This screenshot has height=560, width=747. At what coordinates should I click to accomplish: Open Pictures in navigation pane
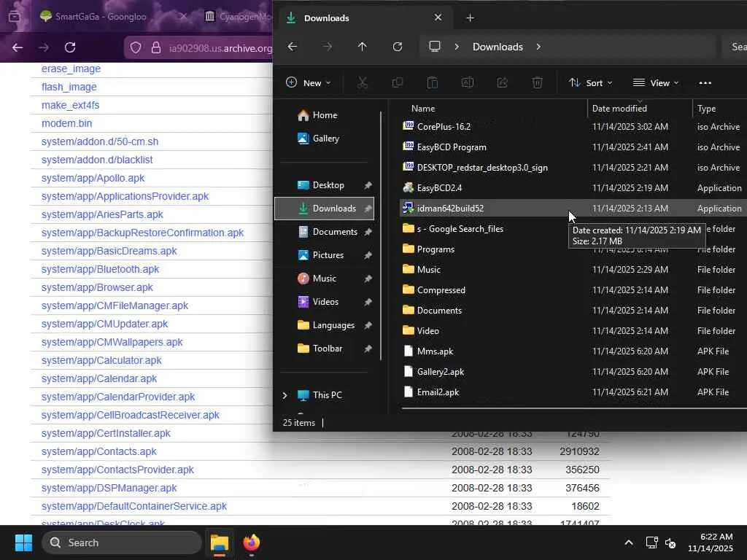(325, 255)
